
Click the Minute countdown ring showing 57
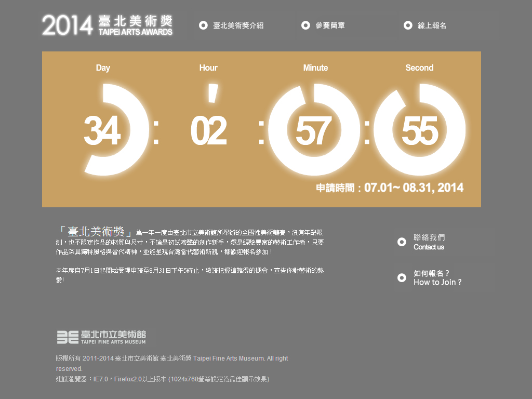tap(314, 129)
